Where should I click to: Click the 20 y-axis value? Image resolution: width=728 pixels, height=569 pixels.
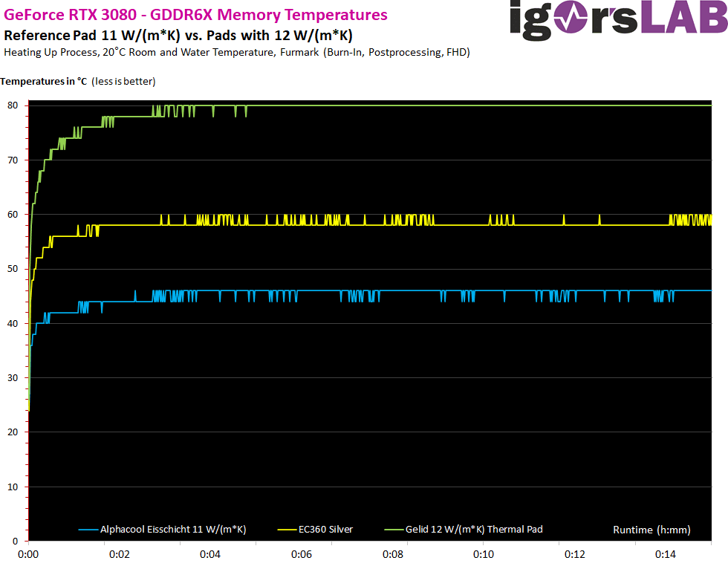point(13,432)
